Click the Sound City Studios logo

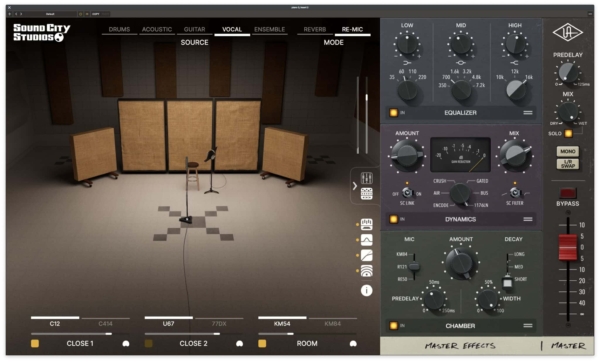(42, 33)
